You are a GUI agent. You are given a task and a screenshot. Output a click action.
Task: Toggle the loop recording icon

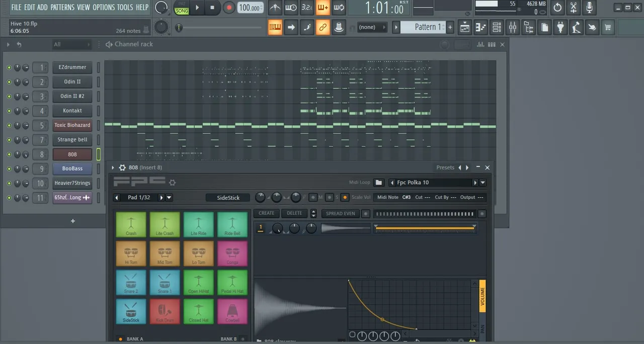(x=339, y=8)
